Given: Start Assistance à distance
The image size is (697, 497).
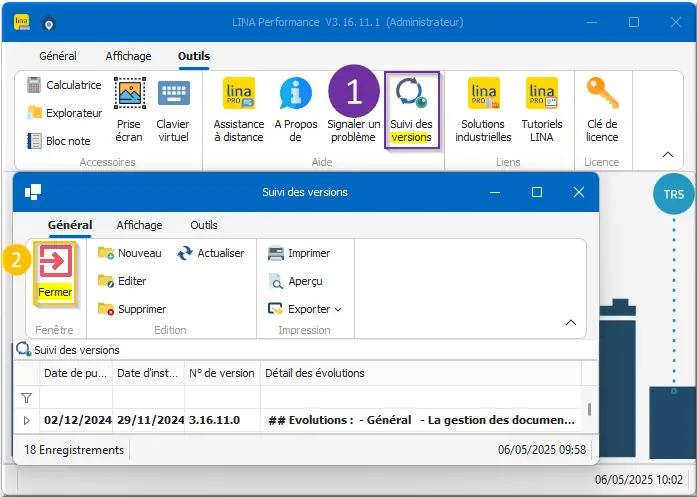Looking at the screenshot, I should pos(239,110).
